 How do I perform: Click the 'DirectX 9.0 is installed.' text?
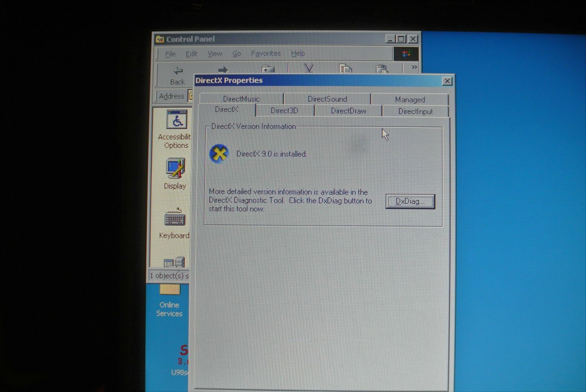click(271, 154)
